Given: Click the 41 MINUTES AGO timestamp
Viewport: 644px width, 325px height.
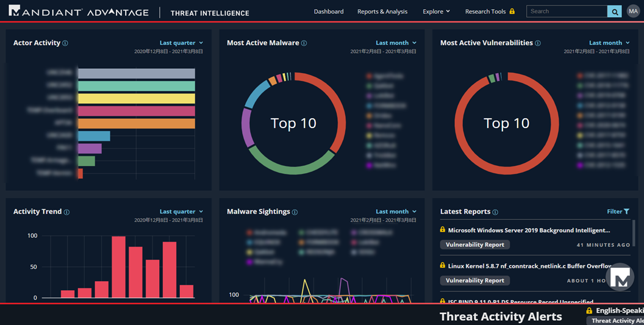Looking at the screenshot, I should tap(603, 245).
